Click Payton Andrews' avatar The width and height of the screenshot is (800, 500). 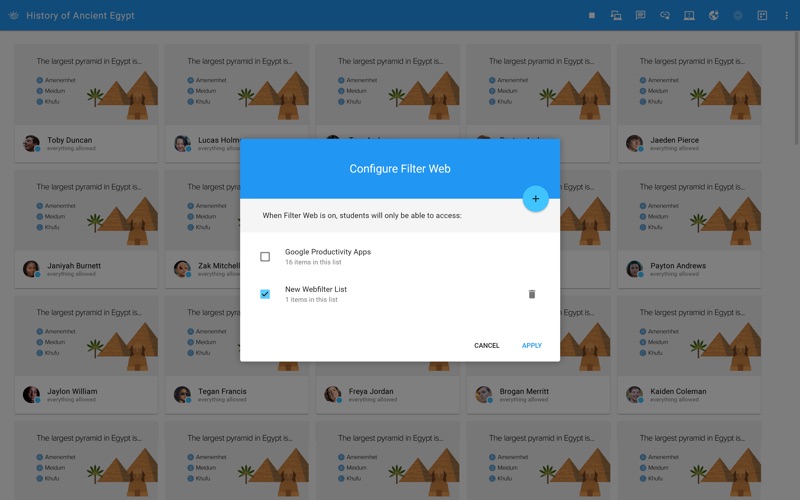tap(634, 269)
